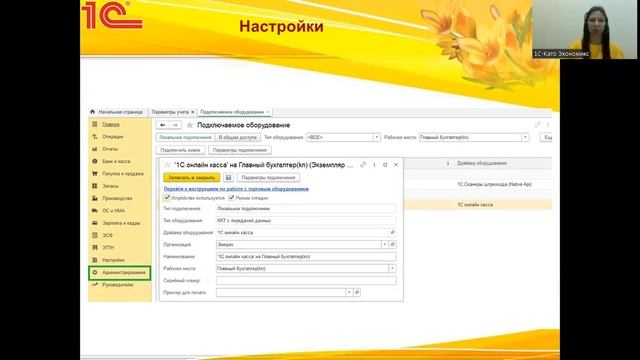Copy link to dialog object icon
The image size is (640, 360).
(x=363, y=165)
